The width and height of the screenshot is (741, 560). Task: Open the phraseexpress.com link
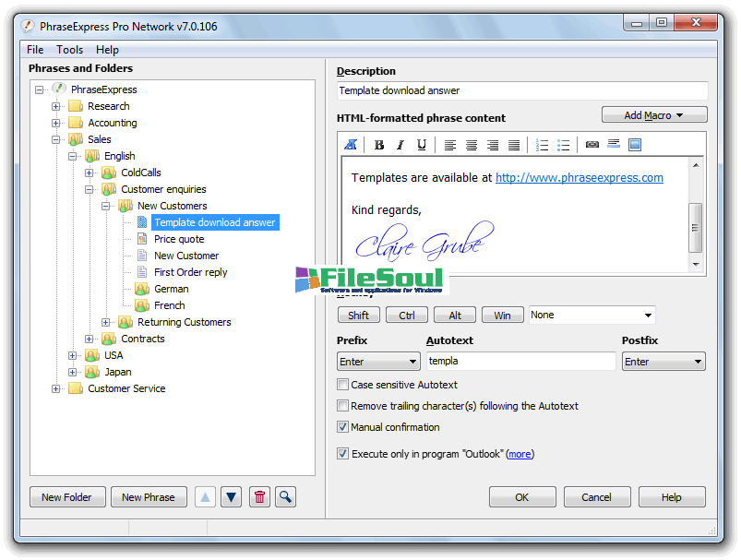click(x=579, y=178)
